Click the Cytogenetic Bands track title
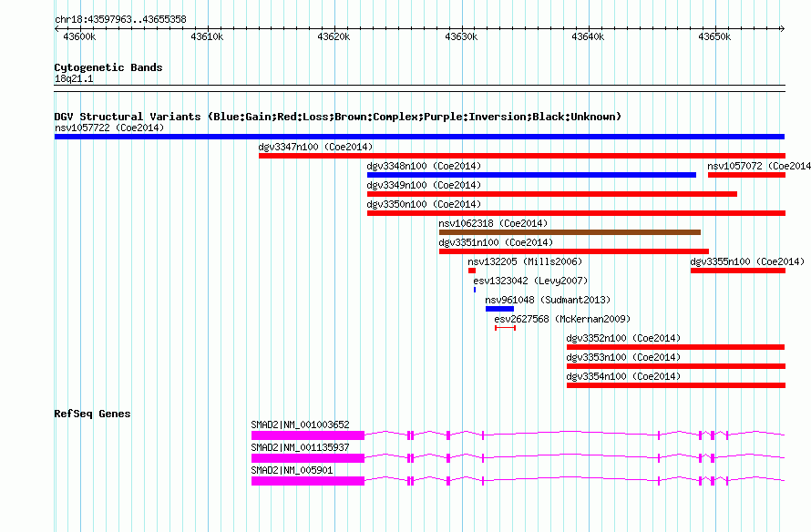Image resolution: width=811 pixels, height=532 pixels. pos(108,67)
